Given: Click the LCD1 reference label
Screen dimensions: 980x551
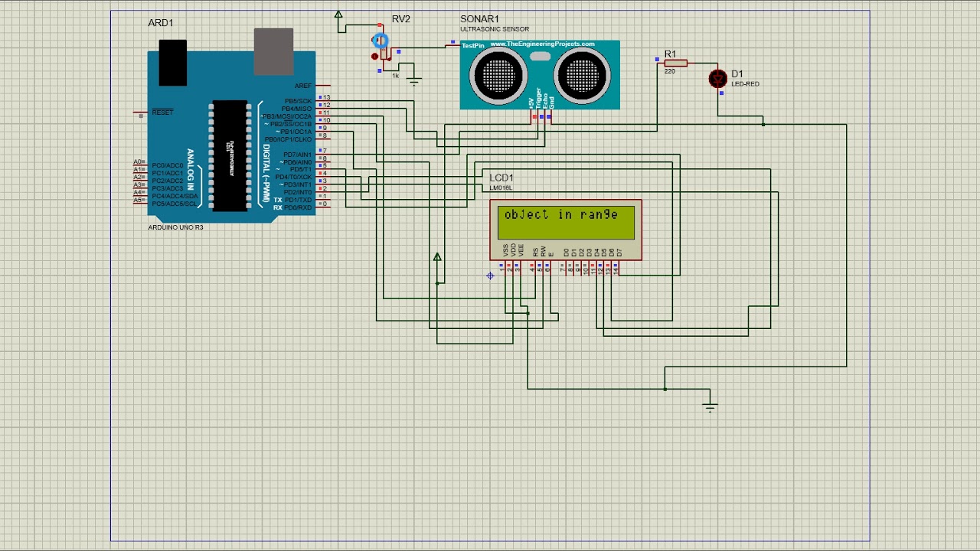Looking at the screenshot, I should (x=501, y=178).
